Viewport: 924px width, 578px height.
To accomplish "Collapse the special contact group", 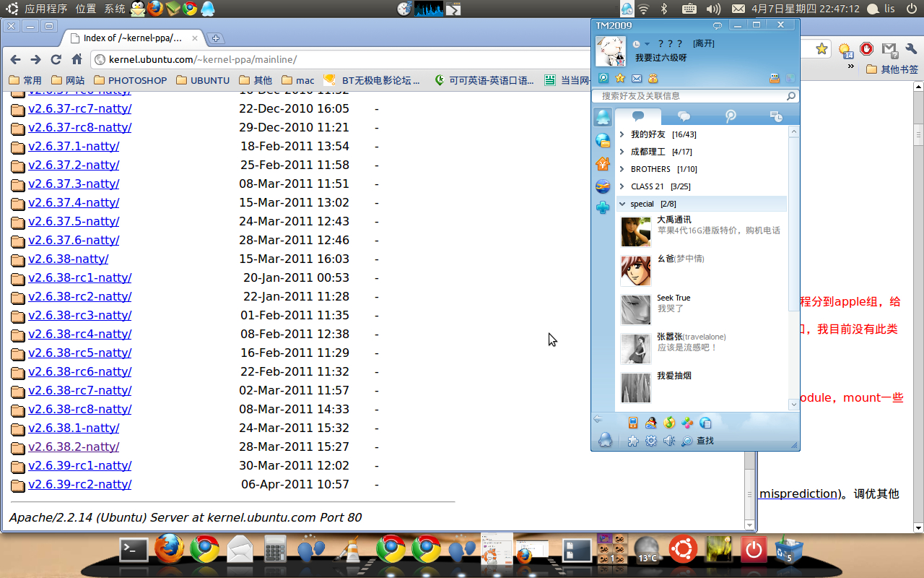I will pyautogui.click(x=702, y=204).
